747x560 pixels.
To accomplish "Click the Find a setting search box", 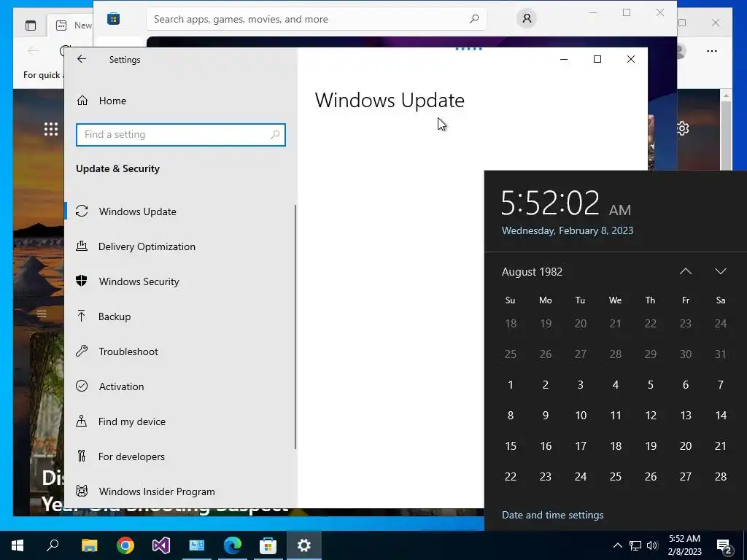I will (181, 135).
